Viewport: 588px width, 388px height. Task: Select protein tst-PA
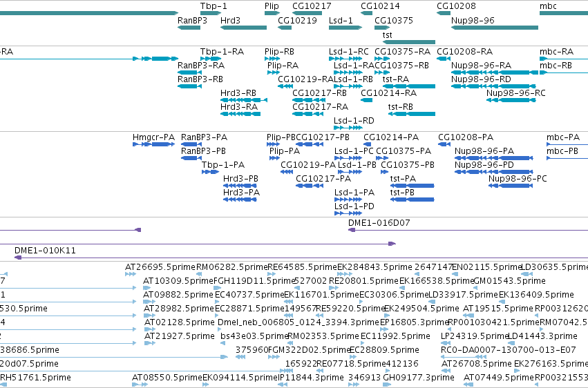(412, 186)
